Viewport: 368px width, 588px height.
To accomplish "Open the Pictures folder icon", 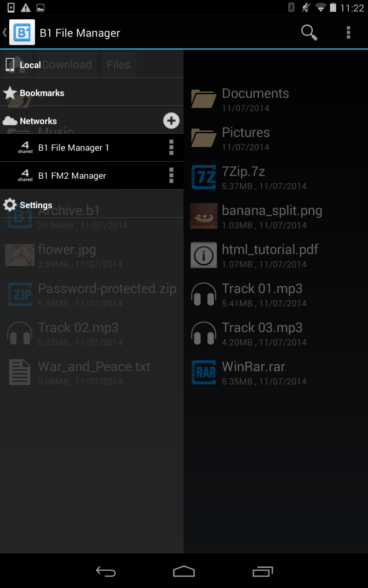I will pyautogui.click(x=204, y=137).
